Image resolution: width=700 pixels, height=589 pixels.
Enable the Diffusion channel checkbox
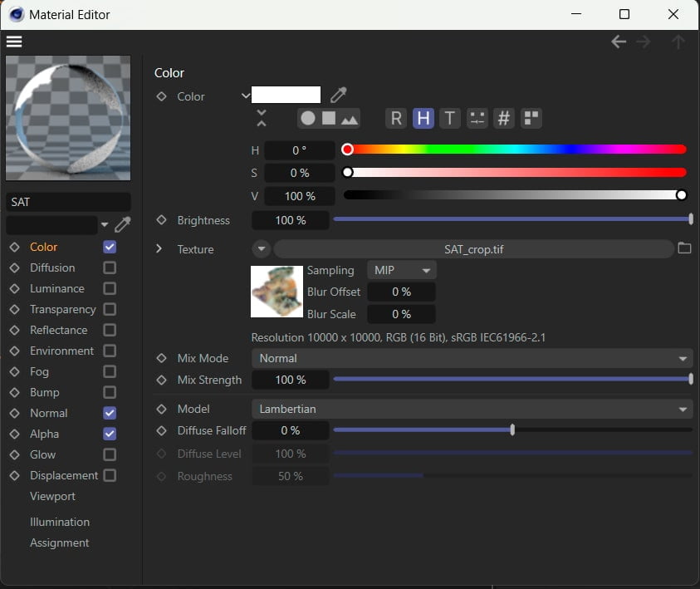pos(110,268)
